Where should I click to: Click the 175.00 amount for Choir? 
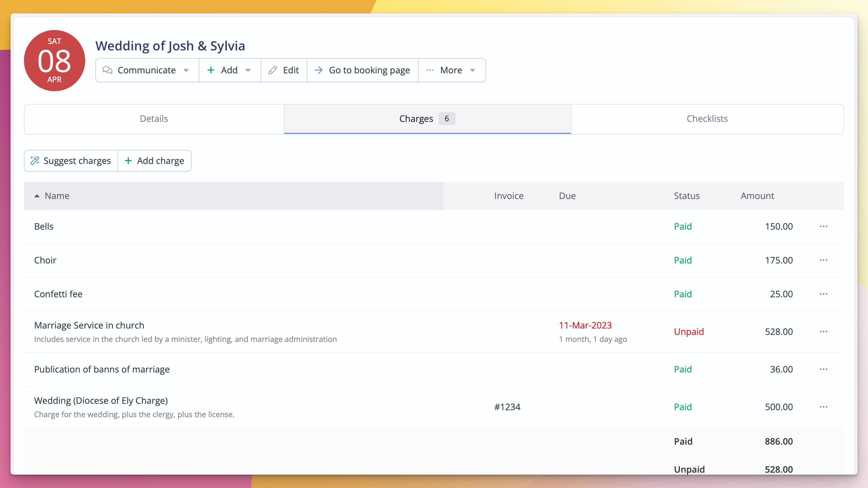pos(779,260)
